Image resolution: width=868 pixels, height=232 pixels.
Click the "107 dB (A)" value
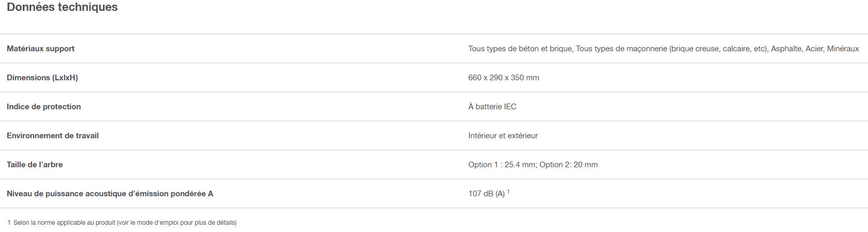point(486,194)
